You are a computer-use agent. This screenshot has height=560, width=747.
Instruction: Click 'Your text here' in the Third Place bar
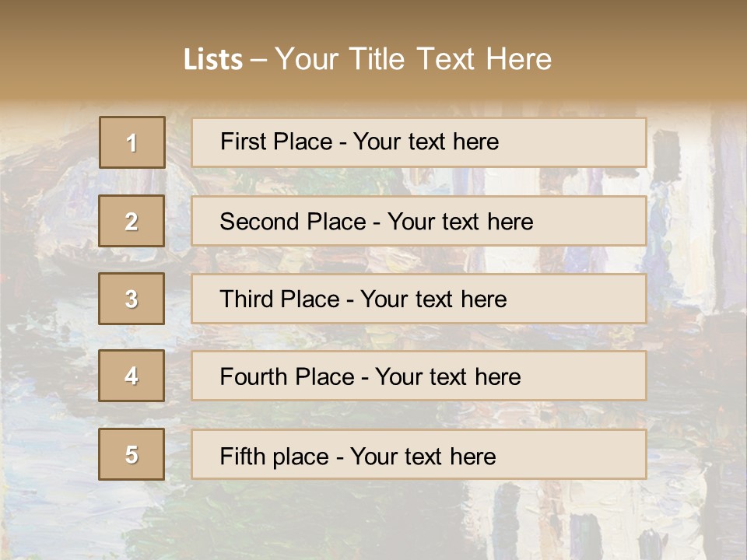433,299
